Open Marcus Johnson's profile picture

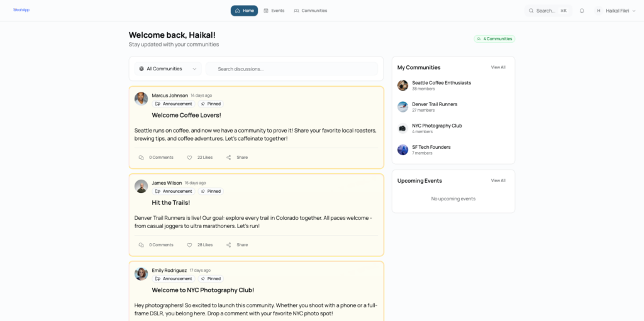click(x=142, y=99)
